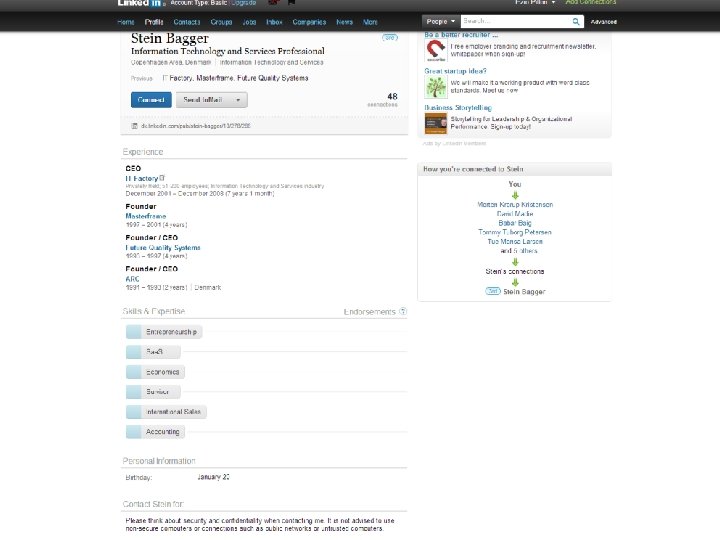Click the Connect button

[x=151, y=100]
